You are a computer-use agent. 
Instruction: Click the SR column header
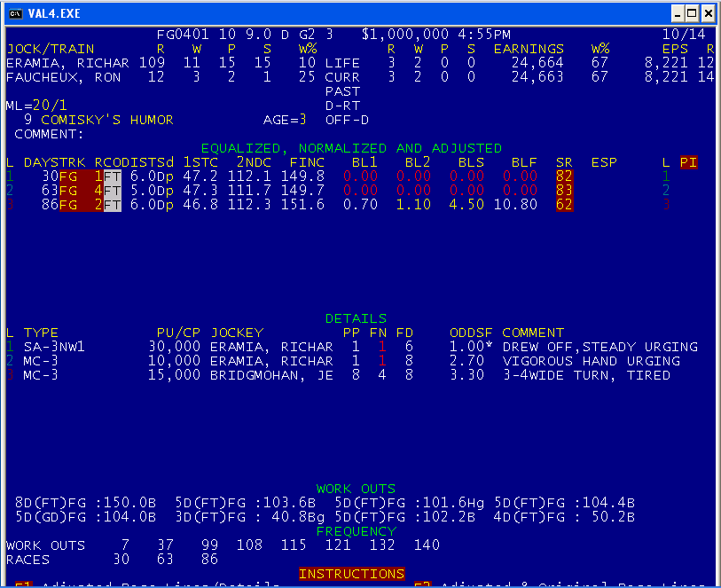tap(564, 162)
